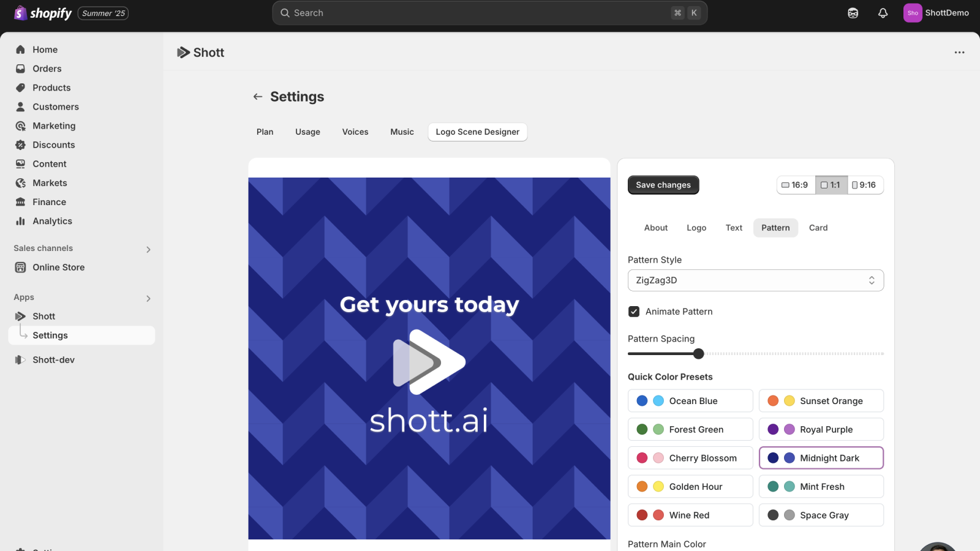
Task: Apply the Golden Hour preset
Action: tap(690, 487)
